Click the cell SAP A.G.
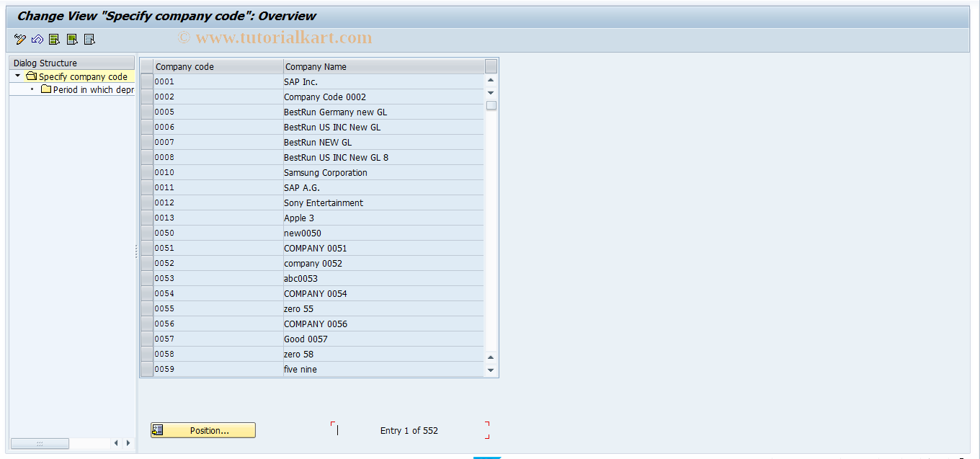The width and height of the screenshot is (980, 459). [x=383, y=187]
